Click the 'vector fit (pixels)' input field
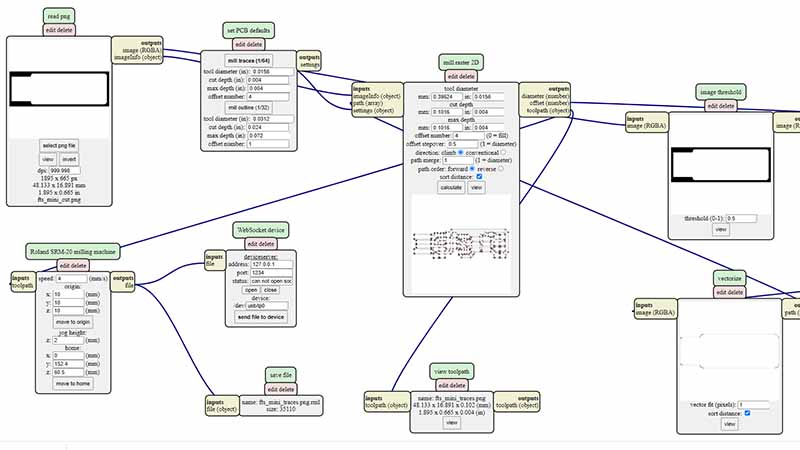The height and width of the screenshot is (450, 800). pos(754,405)
